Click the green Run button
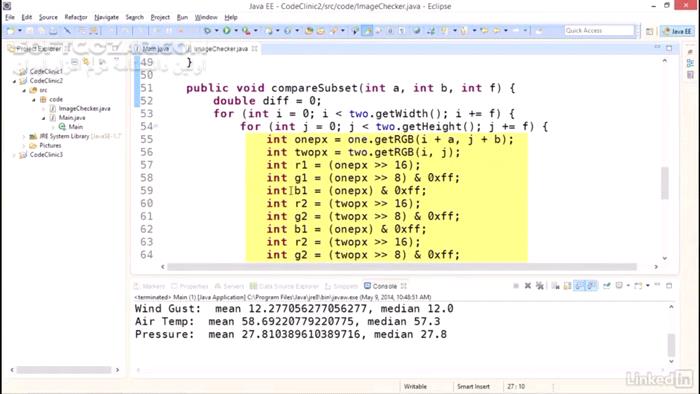700x394 pixels. tap(227, 30)
